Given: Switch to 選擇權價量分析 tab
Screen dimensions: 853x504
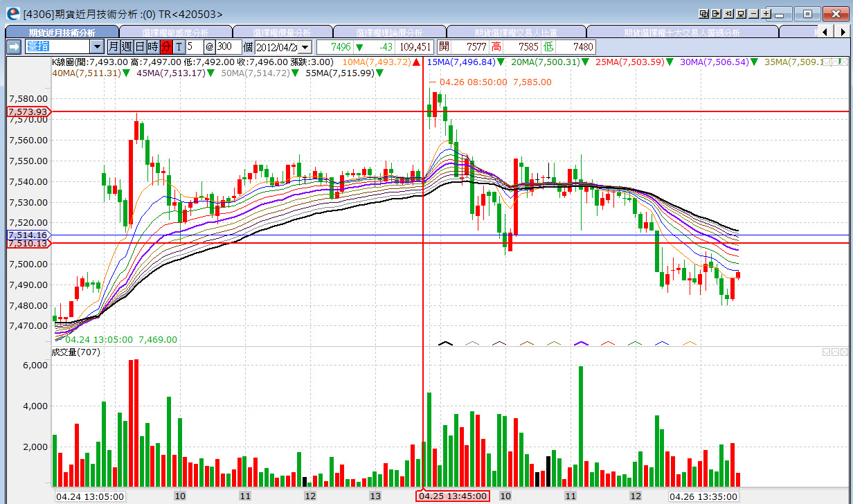Looking at the screenshot, I should (x=282, y=32).
